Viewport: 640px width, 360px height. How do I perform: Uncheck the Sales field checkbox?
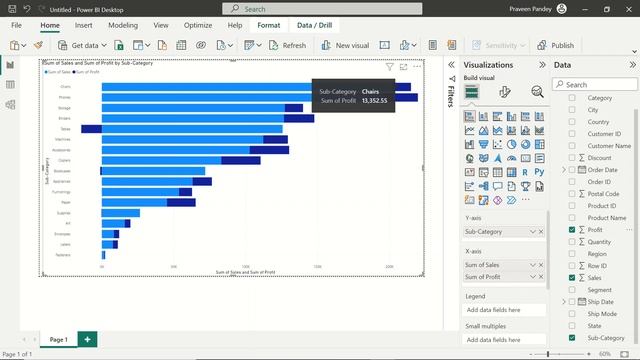click(572, 278)
